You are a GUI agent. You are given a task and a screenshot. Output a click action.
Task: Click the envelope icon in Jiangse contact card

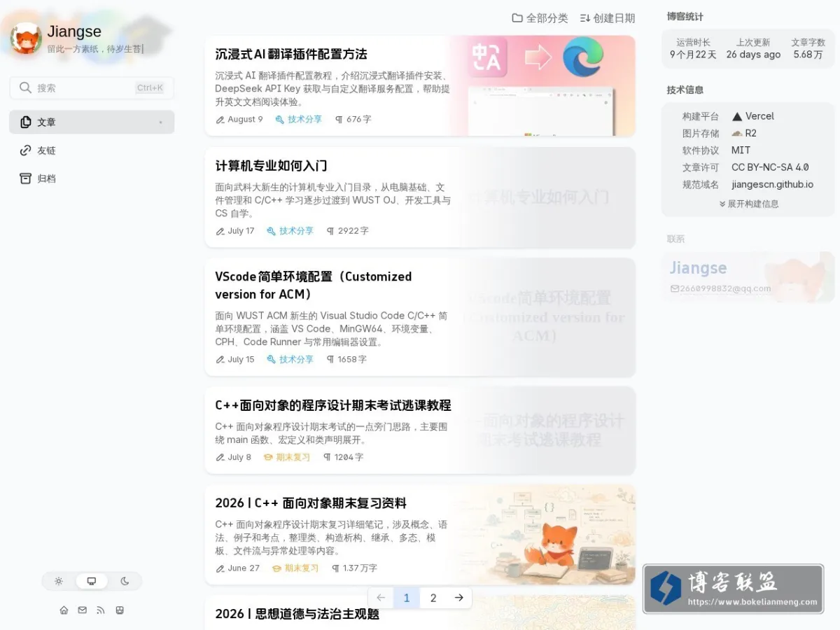click(674, 288)
